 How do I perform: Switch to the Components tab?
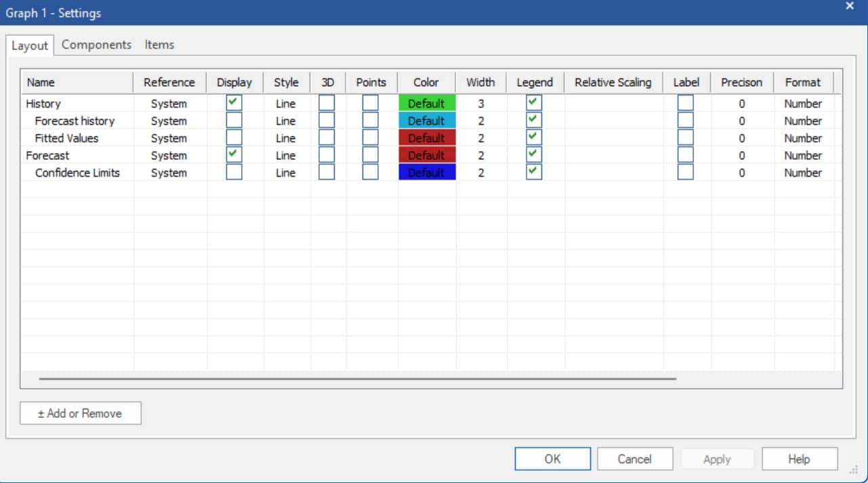pos(96,44)
